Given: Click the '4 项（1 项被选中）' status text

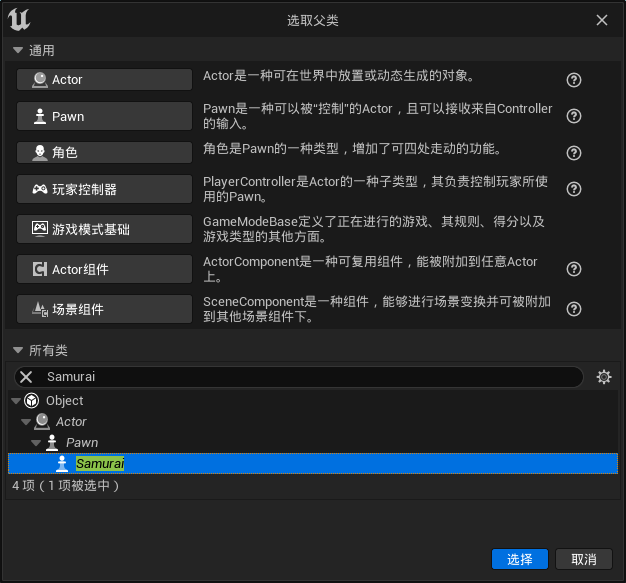Looking at the screenshot, I should [66, 486].
